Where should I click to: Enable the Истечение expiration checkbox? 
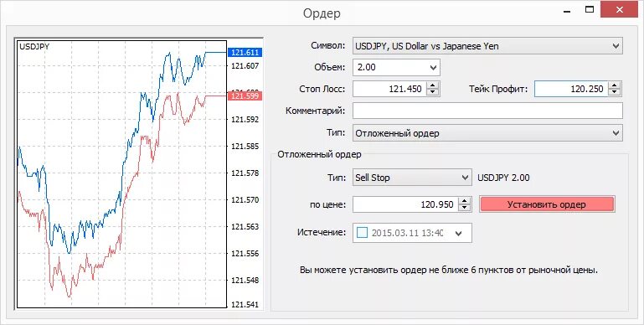(363, 233)
